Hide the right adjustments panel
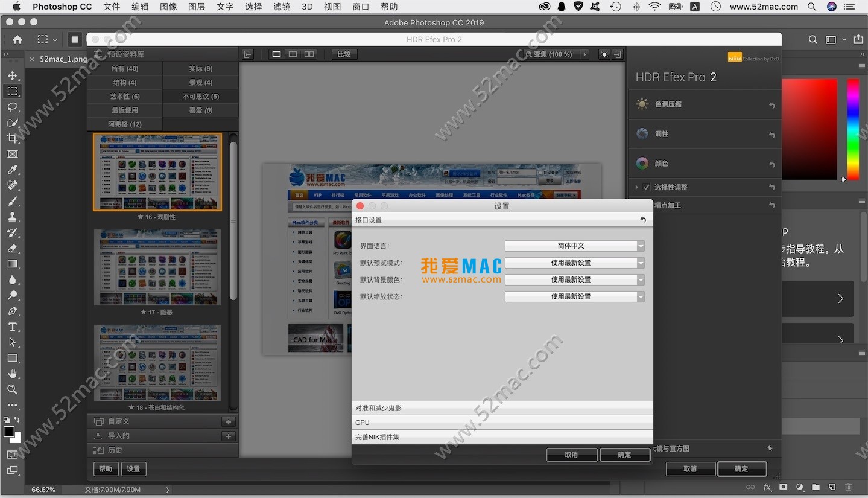The height and width of the screenshot is (498, 868). (617, 54)
